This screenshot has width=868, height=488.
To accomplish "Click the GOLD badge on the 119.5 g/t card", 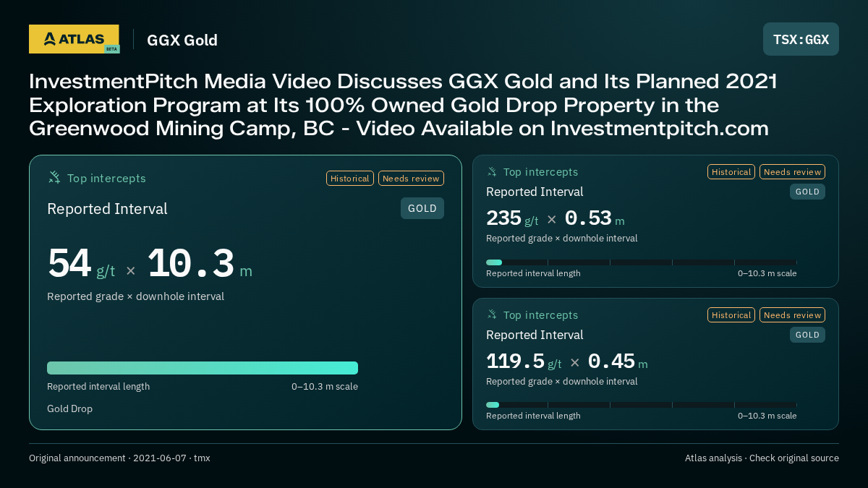I will (807, 335).
